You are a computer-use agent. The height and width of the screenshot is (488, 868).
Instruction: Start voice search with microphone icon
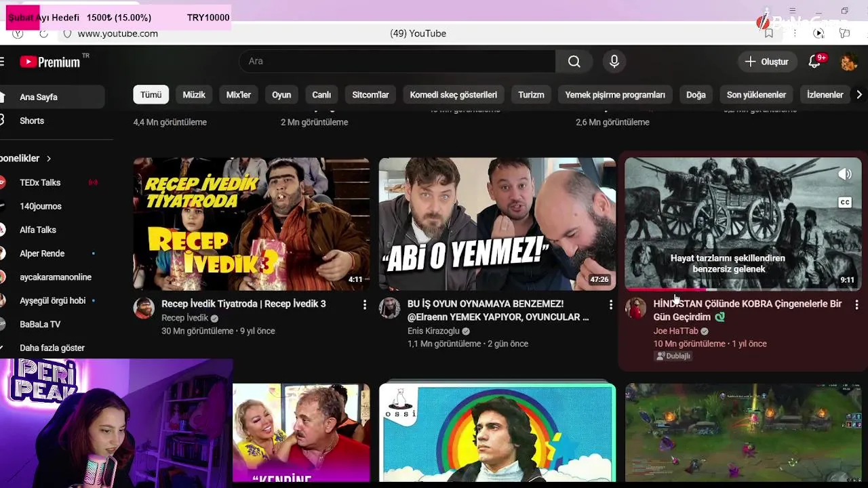(x=614, y=62)
